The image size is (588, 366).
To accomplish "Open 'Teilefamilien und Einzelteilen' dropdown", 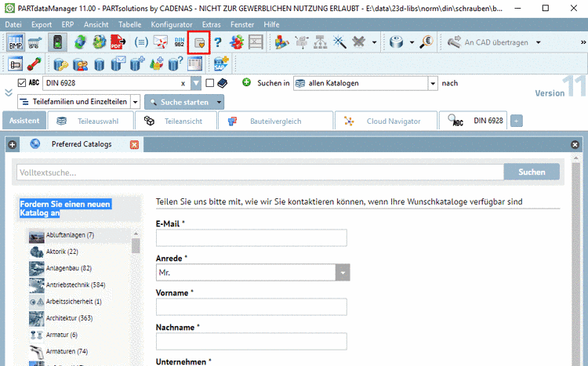I will point(136,102).
